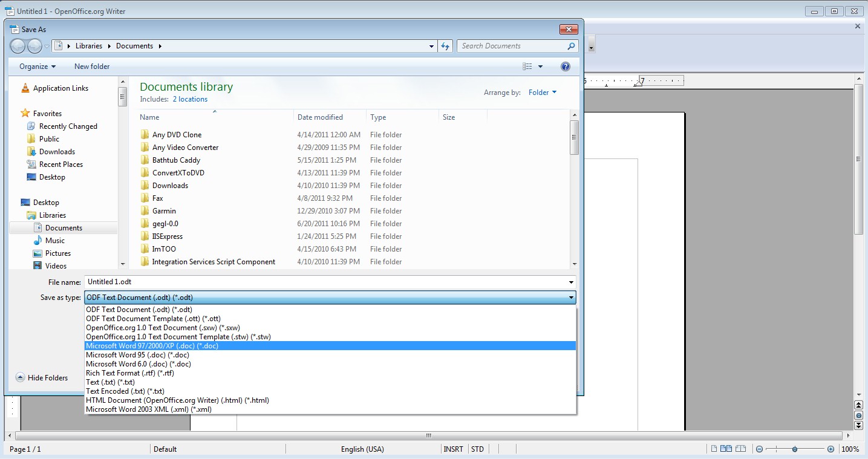Expand the Documents breadcrumb arrow
The width and height of the screenshot is (868, 459).
(160, 46)
